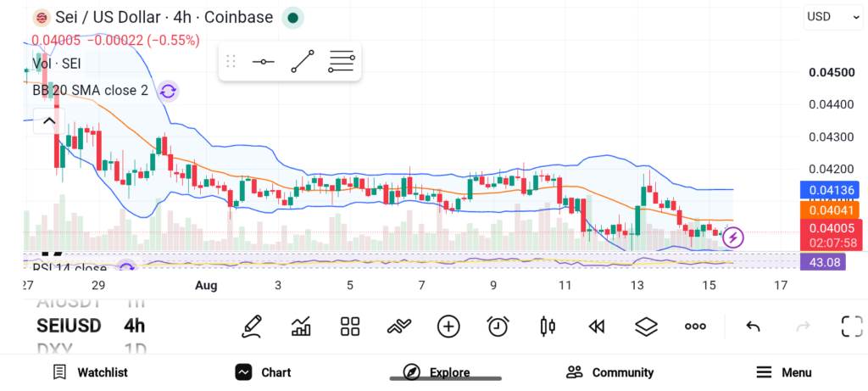Open the USD currency dropdown
Viewport: 868px width, 391px height.
[x=832, y=17]
